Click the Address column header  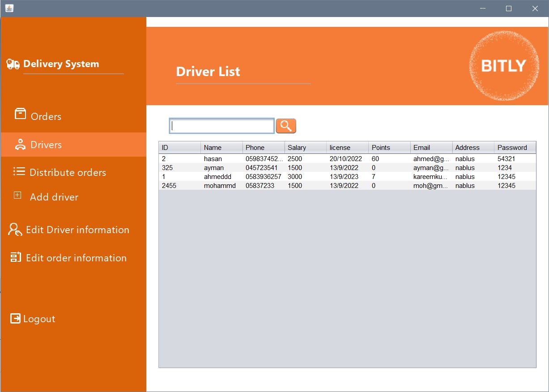coord(473,147)
